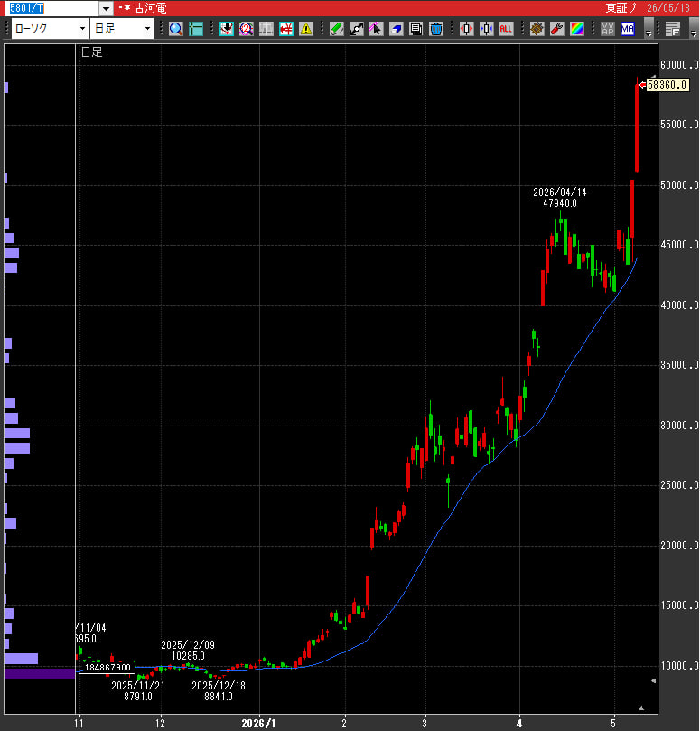The image size is (700, 731).
Task: Click the small left arrow near 10000 axis
Action: (x=653, y=681)
